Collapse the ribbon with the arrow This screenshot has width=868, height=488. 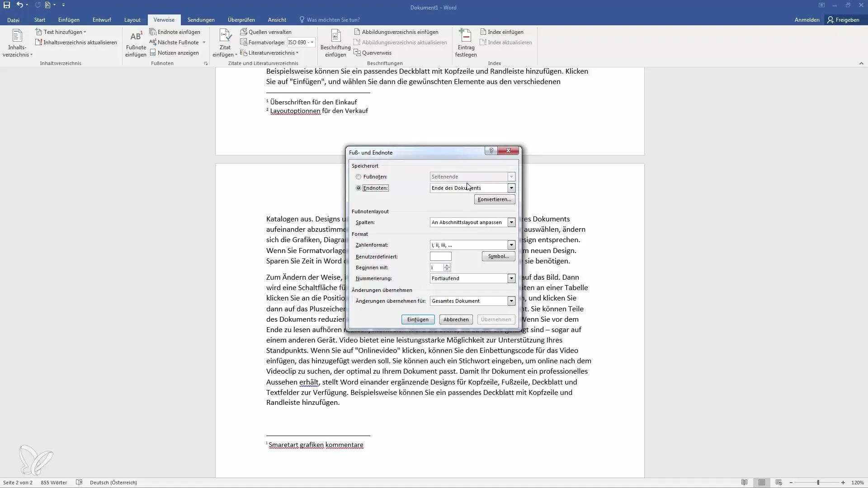tap(861, 64)
